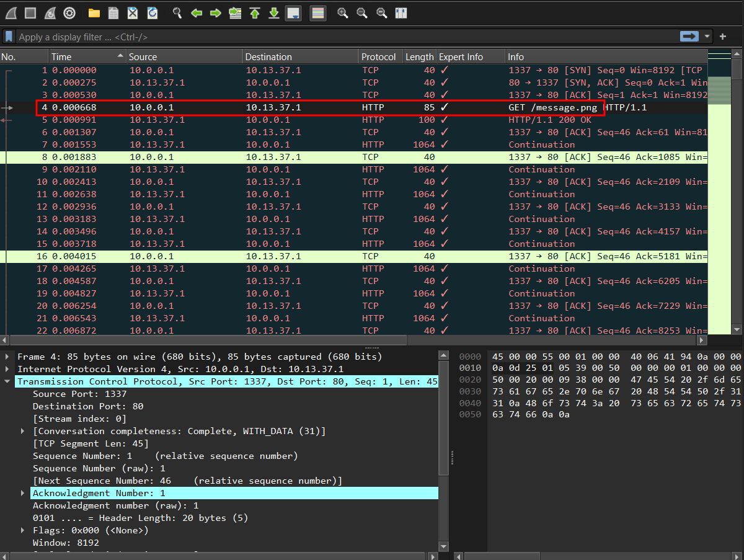Focus the display filter input field

(x=347, y=37)
